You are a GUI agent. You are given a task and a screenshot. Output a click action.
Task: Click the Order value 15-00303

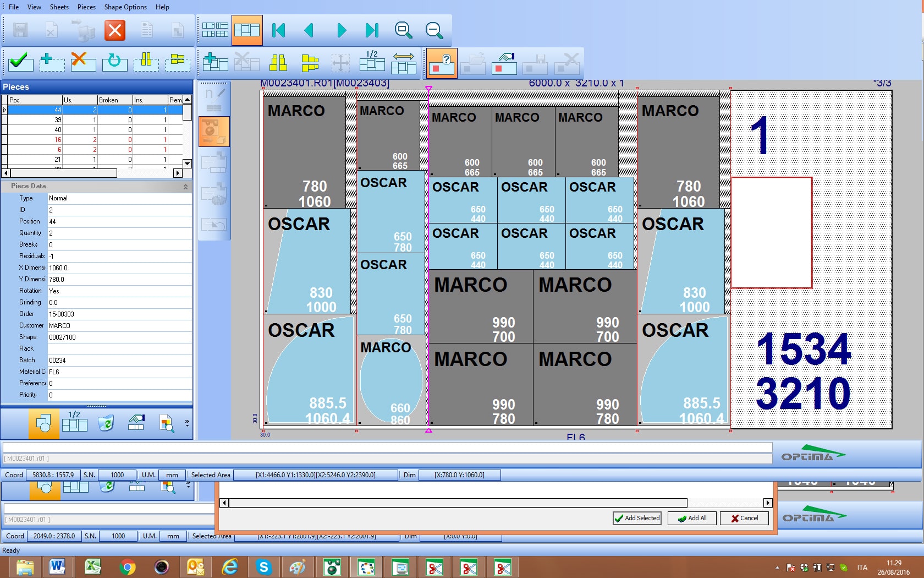click(119, 314)
